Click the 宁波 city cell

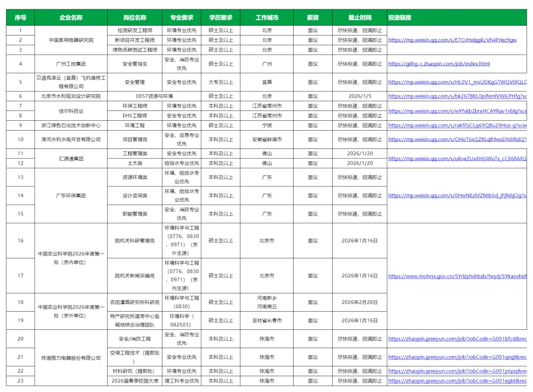point(267,125)
